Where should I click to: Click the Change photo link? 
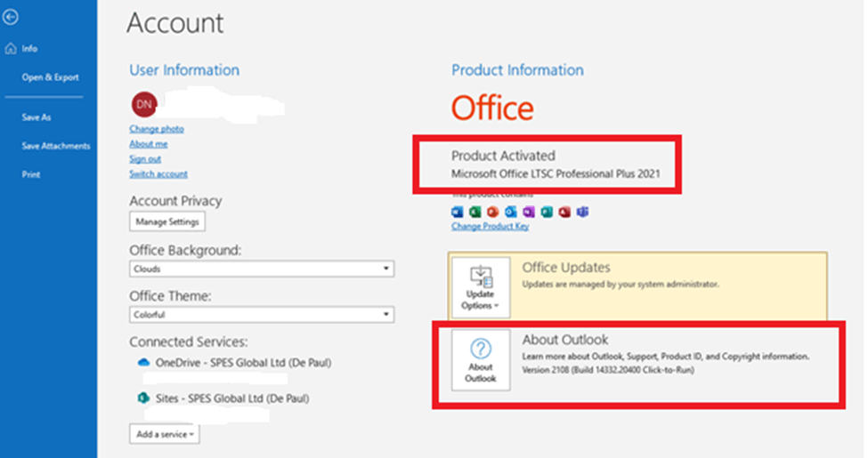click(x=157, y=129)
